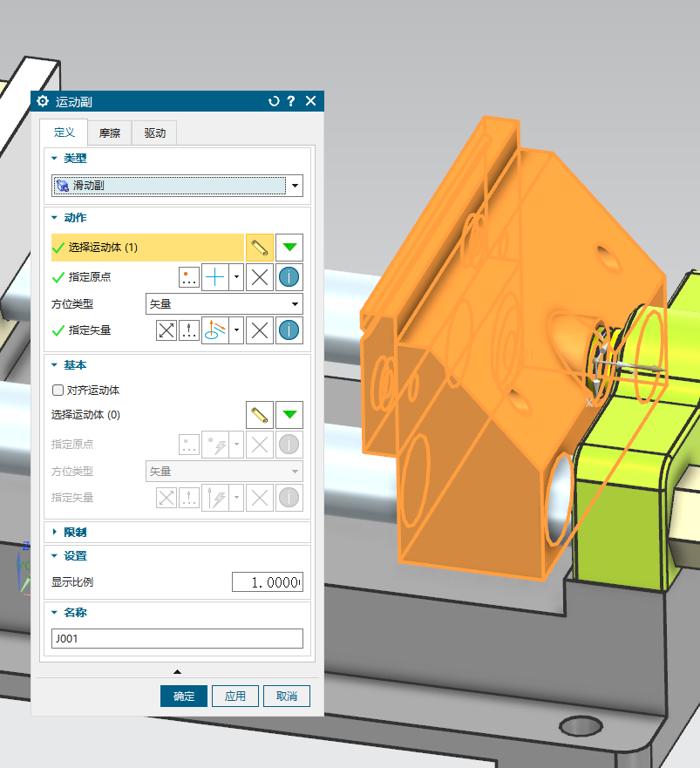This screenshot has width=700, height=768.
Task: Switch to the 摩擦 tab
Action: pos(109,133)
